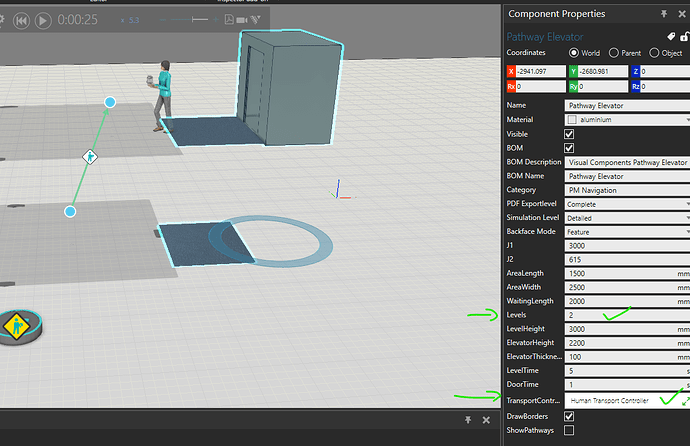Screen dimensions: 690x446
Task: Click the record video camera icon
Action: pos(243,19)
